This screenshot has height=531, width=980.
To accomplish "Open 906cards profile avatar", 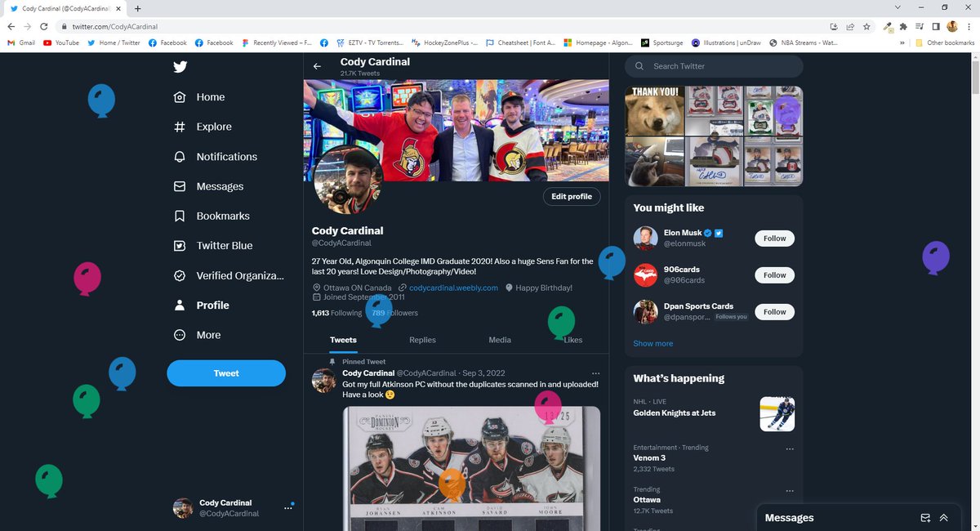I will [646, 274].
